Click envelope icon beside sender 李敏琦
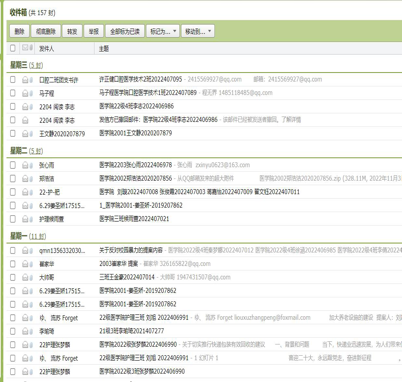Screen dimensions: 402x382 25,331
